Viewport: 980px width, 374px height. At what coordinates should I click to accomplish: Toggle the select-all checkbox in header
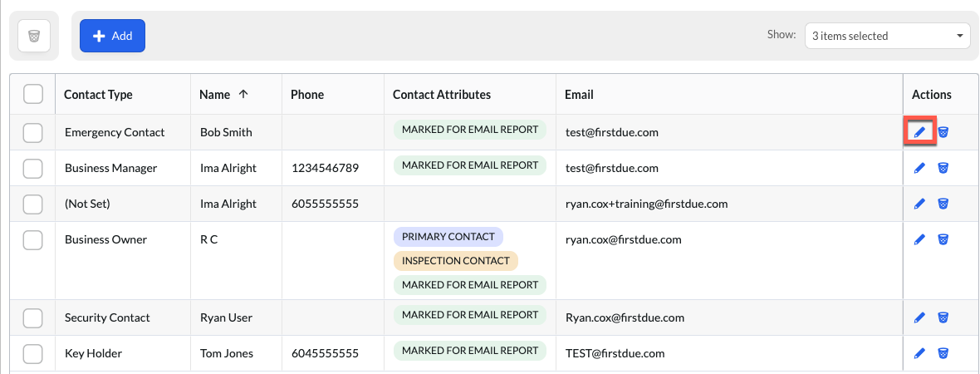point(32,95)
